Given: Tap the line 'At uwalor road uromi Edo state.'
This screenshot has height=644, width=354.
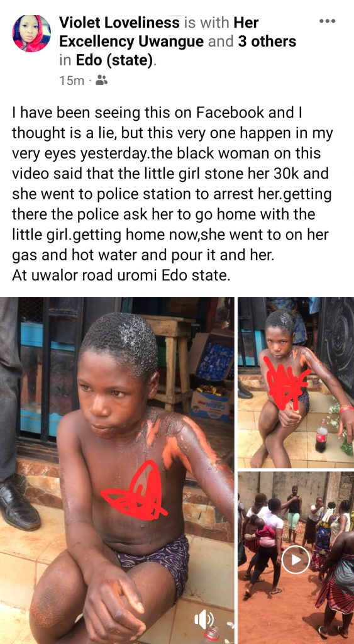Looking at the screenshot, I should coord(120,275).
